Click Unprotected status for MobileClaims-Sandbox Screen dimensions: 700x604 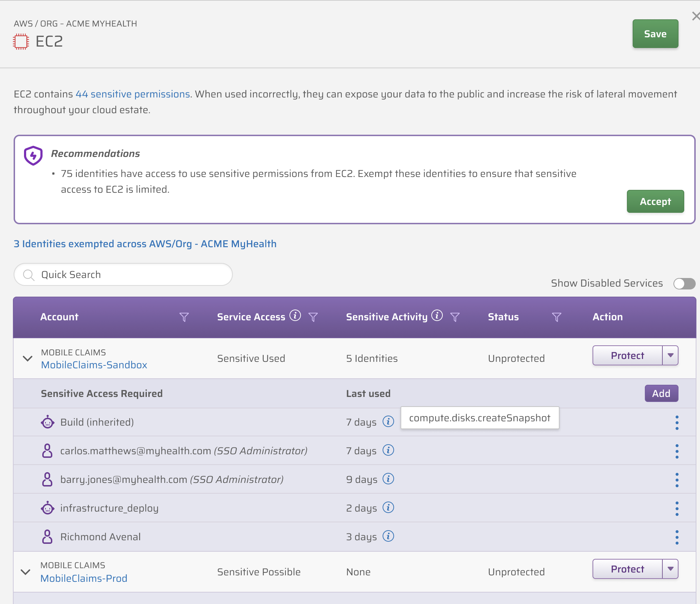(x=516, y=358)
